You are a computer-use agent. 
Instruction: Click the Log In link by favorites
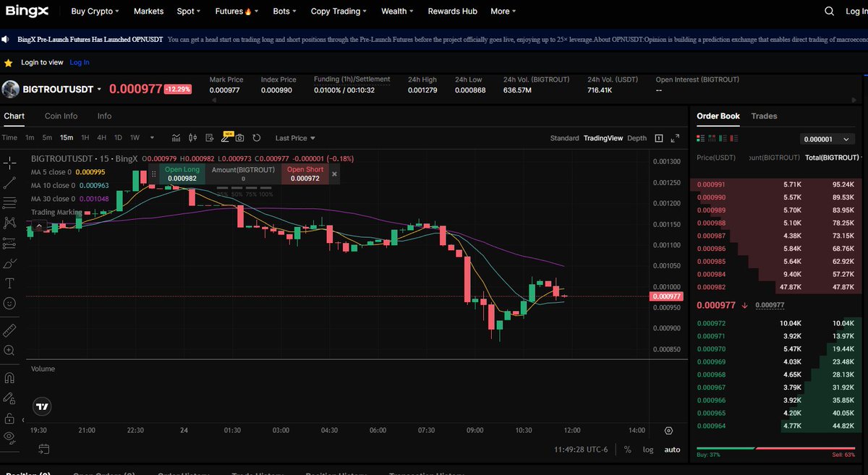pyautogui.click(x=80, y=63)
